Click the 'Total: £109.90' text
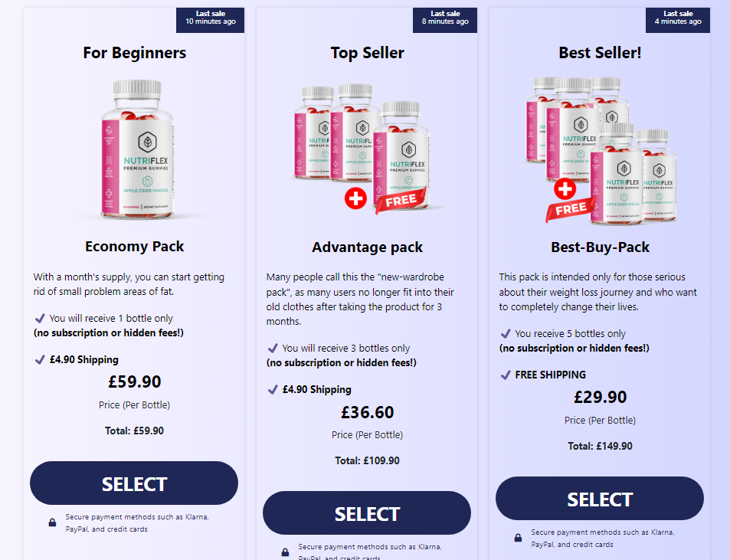Screen dimensions: 730x560 [x=368, y=461]
